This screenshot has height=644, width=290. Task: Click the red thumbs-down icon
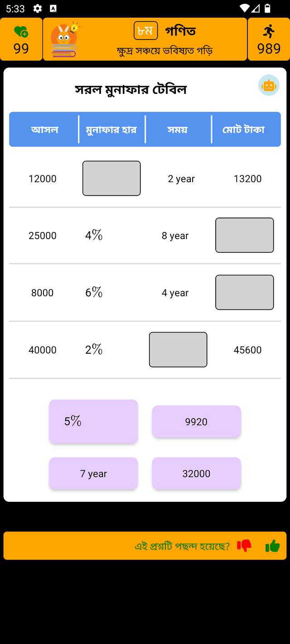coord(244,546)
